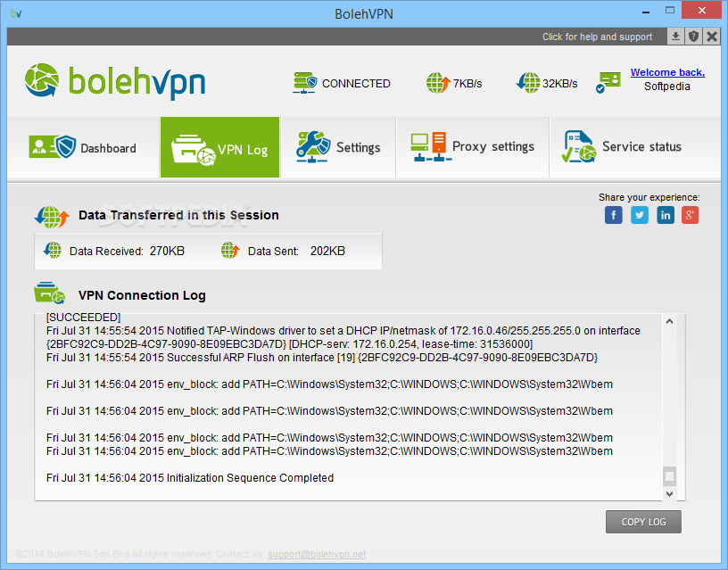Click the 7KB/s upload speed value
The width and height of the screenshot is (728, 570).
pos(467,84)
